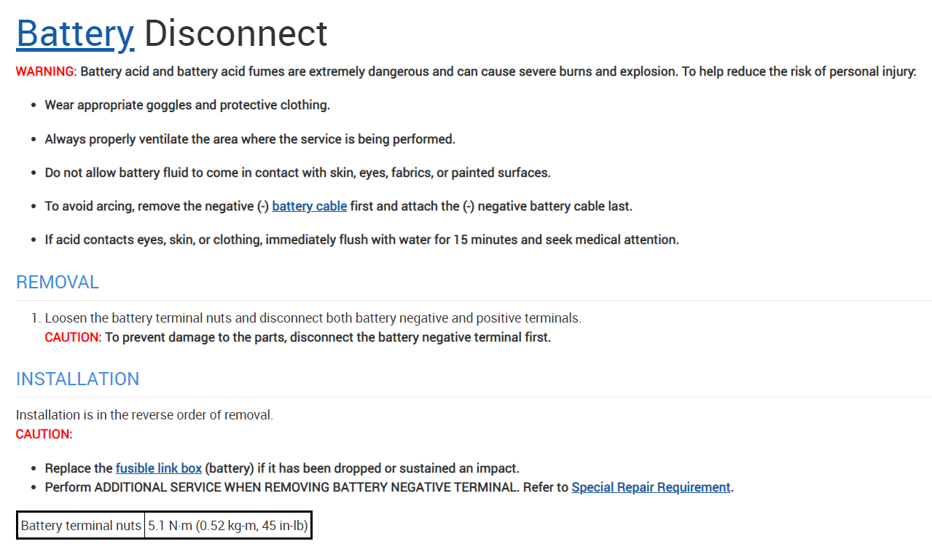Click the INSTALLATION section heading
The height and width of the screenshot is (560, 932).
pyautogui.click(x=77, y=379)
